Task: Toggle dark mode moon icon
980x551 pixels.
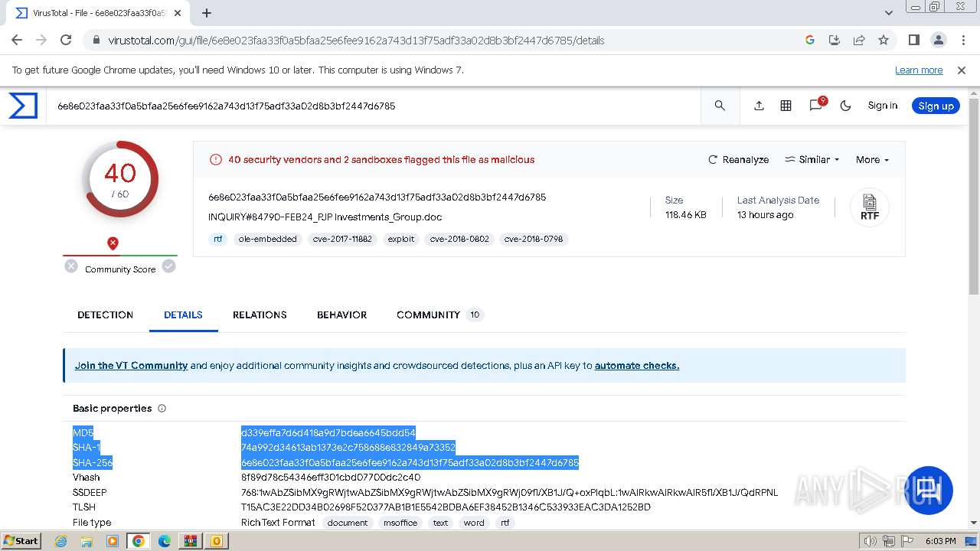Action: pos(846,106)
